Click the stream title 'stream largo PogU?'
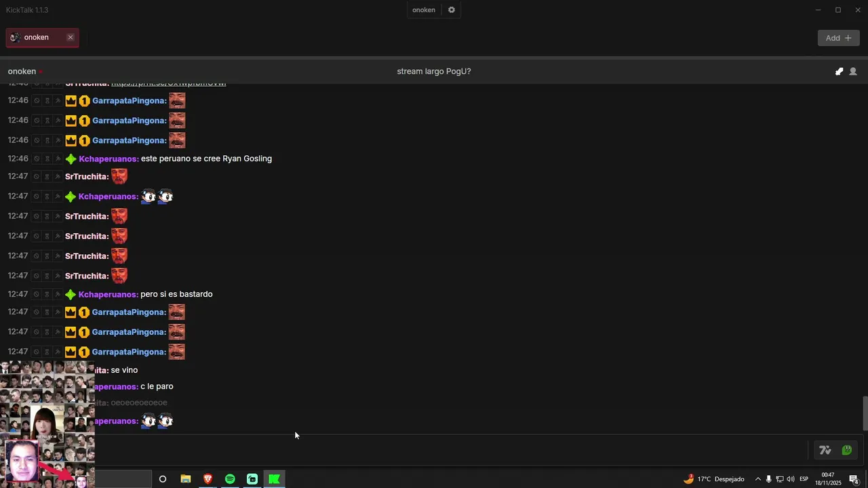 click(x=434, y=71)
